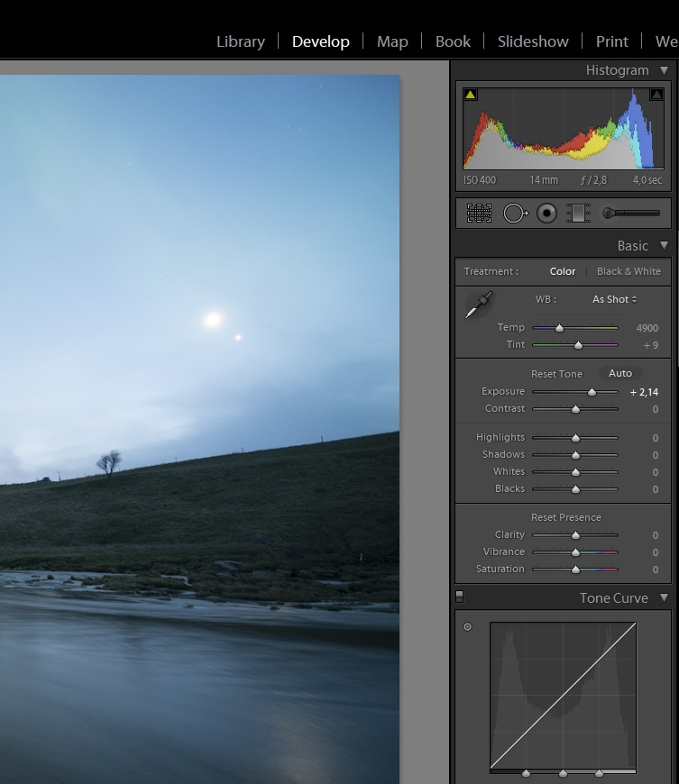Switch to the Library module
Image resolution: width=679 pixels, height=784 pixels.
tap(241, 41)
